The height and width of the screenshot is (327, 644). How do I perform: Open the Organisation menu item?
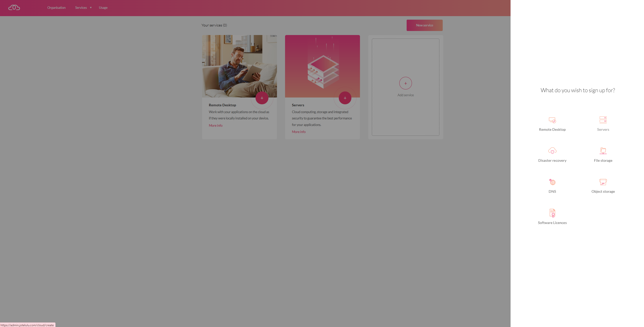click(56, 8)
